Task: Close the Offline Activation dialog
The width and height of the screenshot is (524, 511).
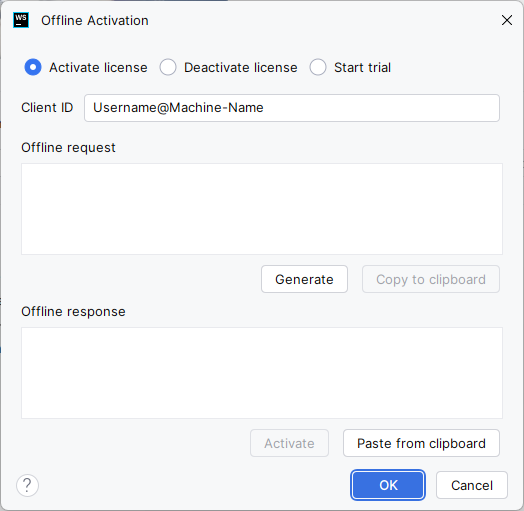Action: pos(507,20)
